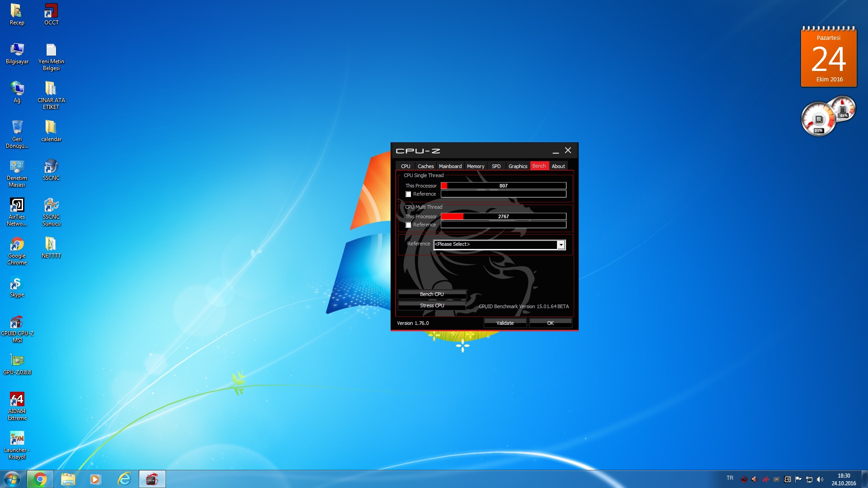Screen dimensions: 868x488
Task: Click OK in CPU-Z
Action: (550, 323)
